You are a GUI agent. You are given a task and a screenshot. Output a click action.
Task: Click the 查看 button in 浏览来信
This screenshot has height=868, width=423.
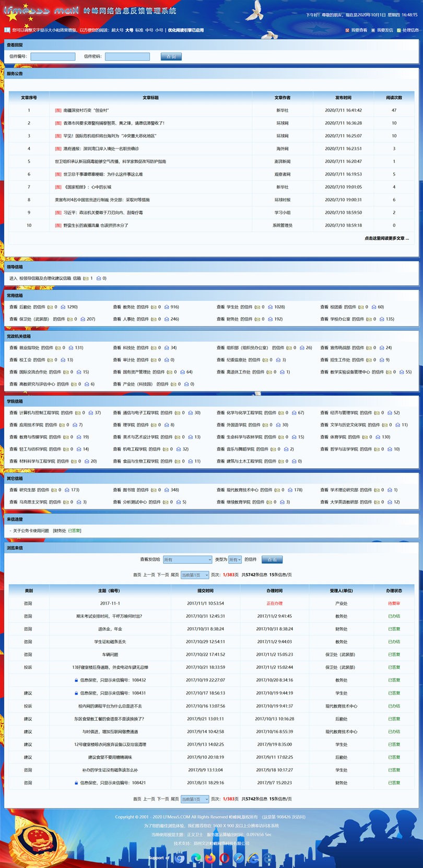click(x=272, y=560)
